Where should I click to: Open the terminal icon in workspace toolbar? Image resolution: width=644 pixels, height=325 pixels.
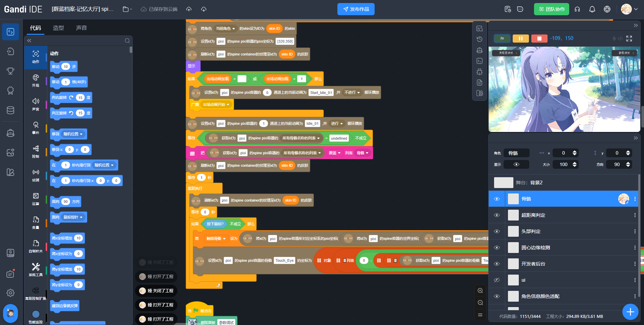pyautogui.click(x=480, y=61)
